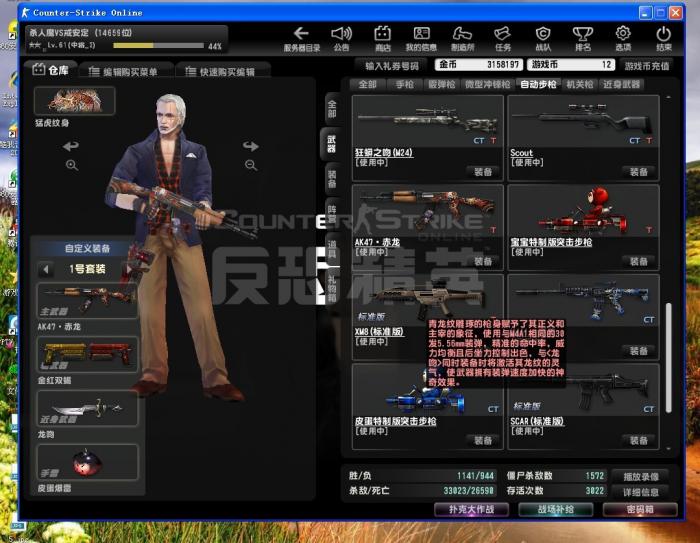The height and width of the screenshot is (543, 700).
Task: Click the weapon list scrollbar thumb
Action: coord(668,358)
